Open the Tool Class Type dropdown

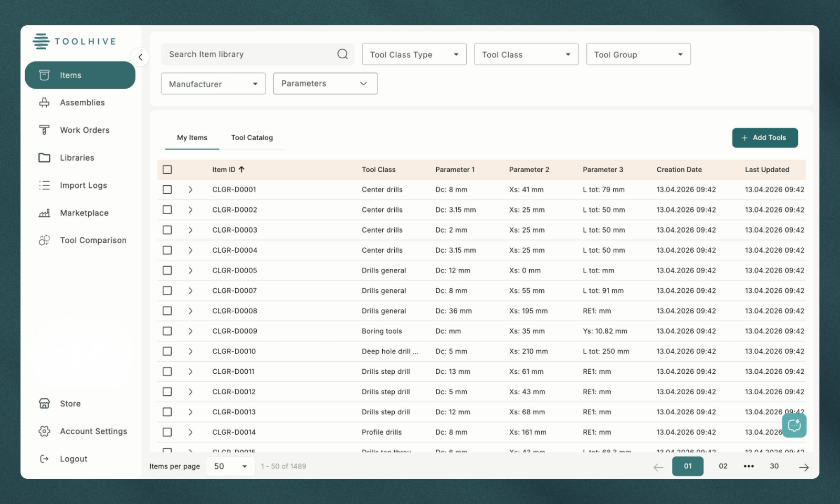point(414,54)
